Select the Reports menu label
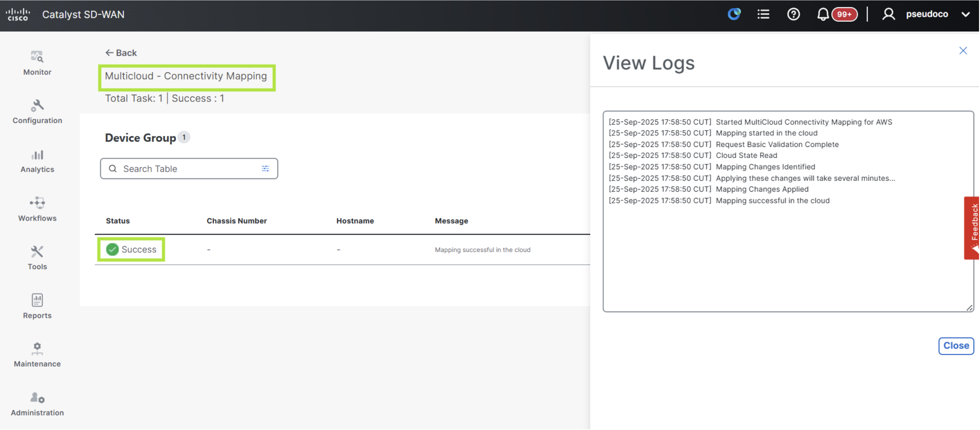 pos(37,315)
